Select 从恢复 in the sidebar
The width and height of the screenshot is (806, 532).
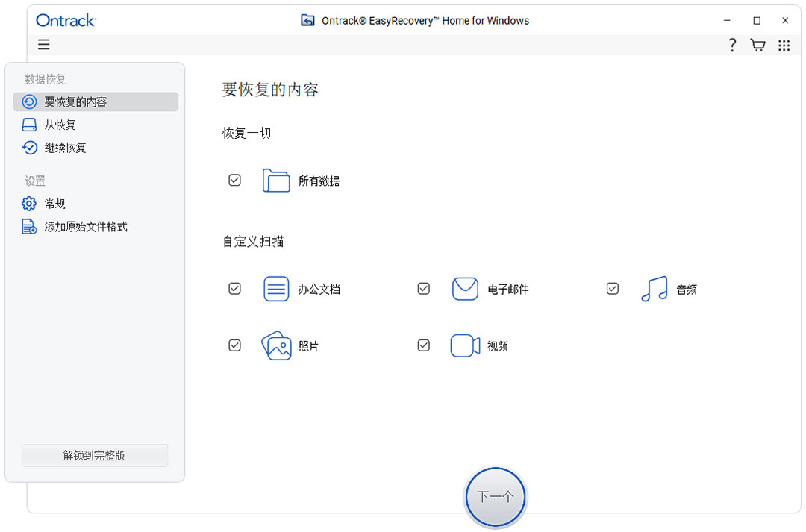pyautogui.click(x=60, y=125)
